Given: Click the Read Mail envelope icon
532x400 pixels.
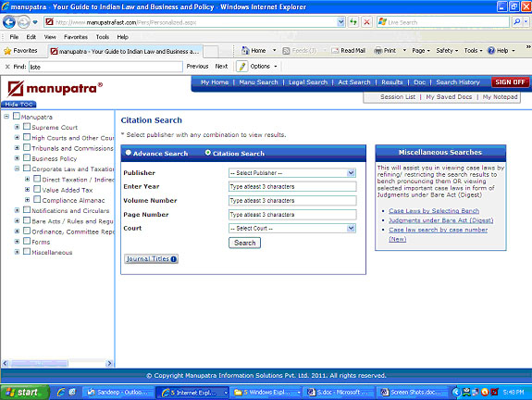Looking at the screenshot, I should pyautogui.click(x=335, y=51).
